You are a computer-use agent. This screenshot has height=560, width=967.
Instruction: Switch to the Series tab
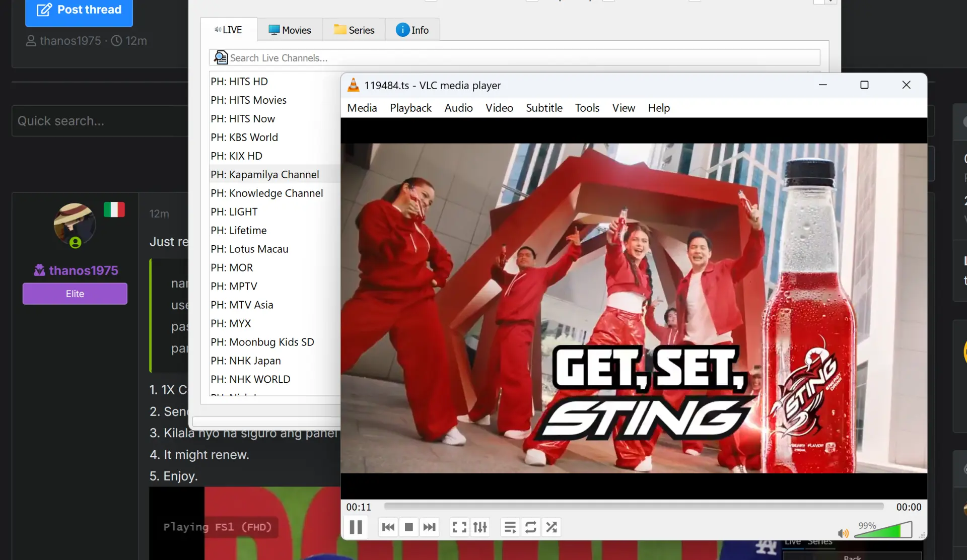point(354,30)
